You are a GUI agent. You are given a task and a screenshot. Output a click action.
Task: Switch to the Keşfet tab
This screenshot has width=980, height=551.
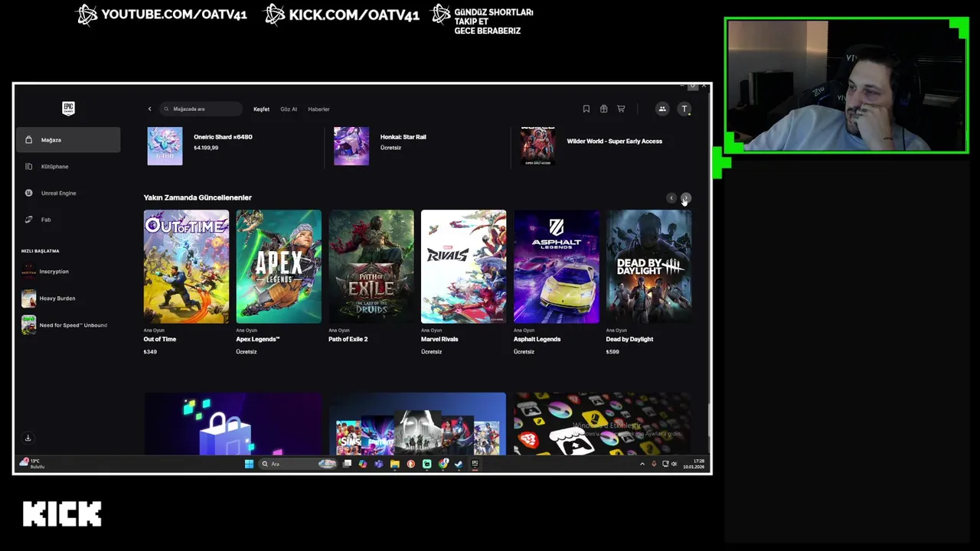(x=261, y=109)
